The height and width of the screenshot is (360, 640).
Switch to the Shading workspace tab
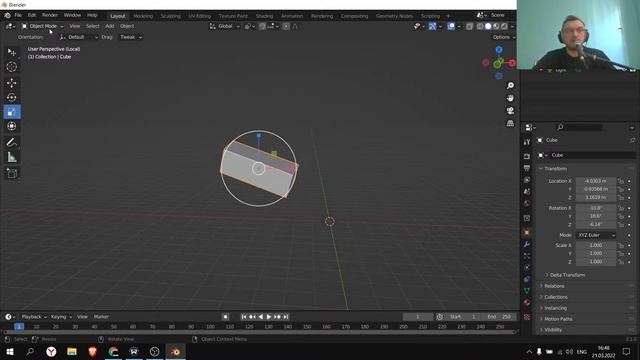click(x=264, y=16)
